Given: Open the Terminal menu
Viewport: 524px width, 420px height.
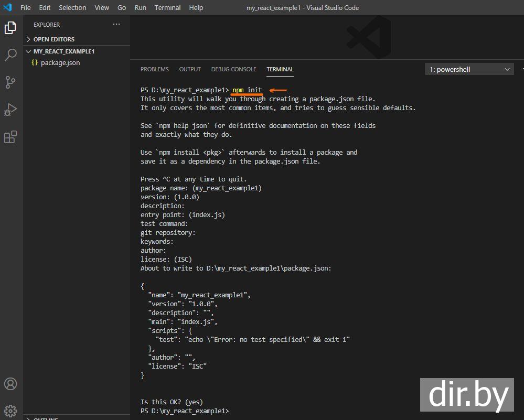Looking at the screenshot, I should point(167,8).
